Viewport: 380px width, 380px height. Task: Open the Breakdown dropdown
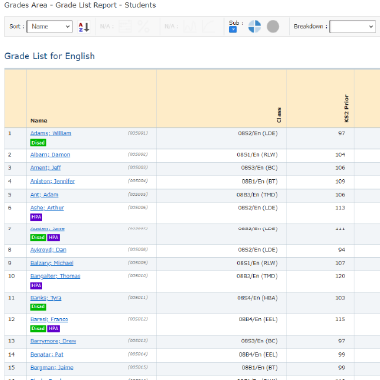(352, 27)
